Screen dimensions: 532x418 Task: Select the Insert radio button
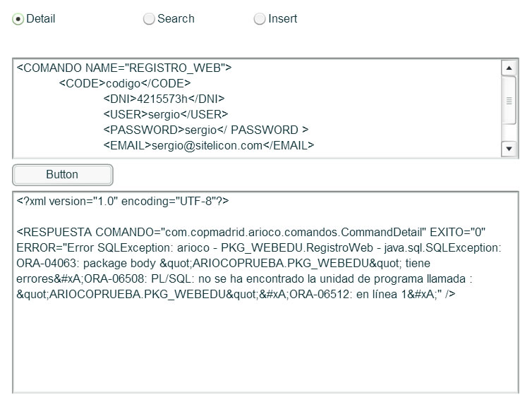pos(260,19)
